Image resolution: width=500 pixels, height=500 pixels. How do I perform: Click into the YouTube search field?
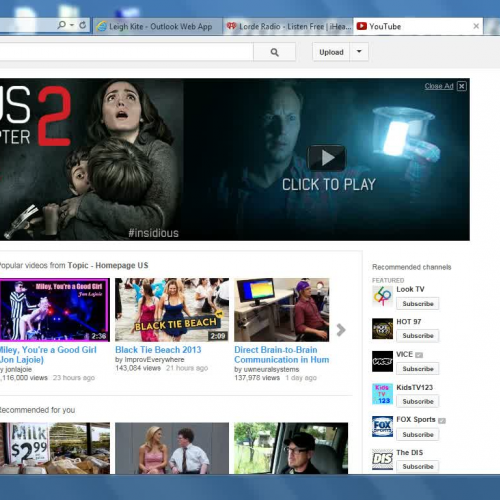point(126,52)
